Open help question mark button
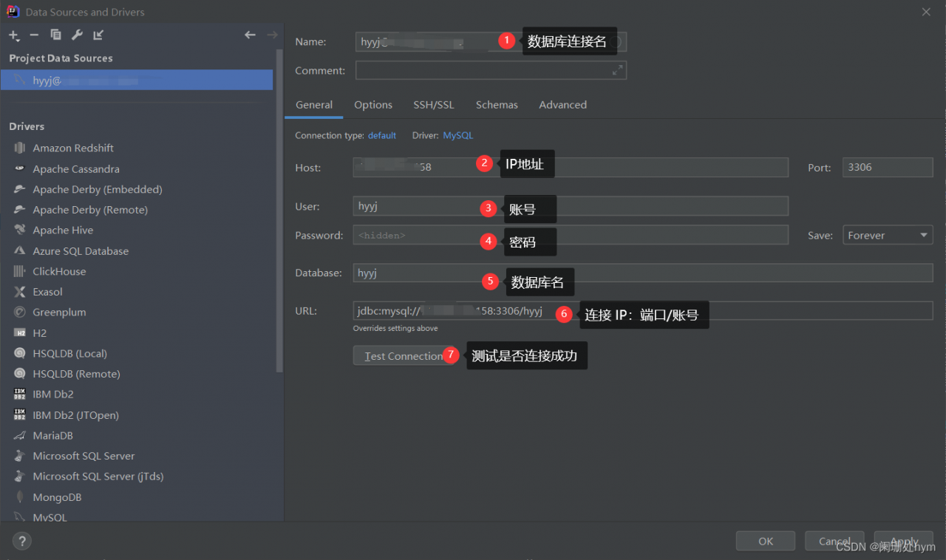This screenshot has width=946, height=560. pos(22,541)
